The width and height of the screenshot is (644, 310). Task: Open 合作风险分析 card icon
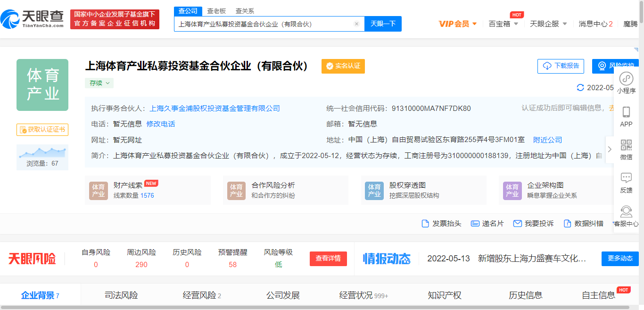pos(236,190)
